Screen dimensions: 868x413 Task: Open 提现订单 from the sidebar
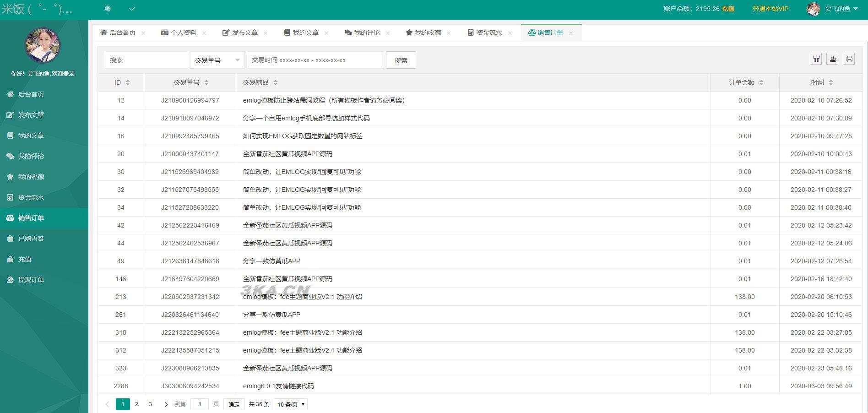31,280
